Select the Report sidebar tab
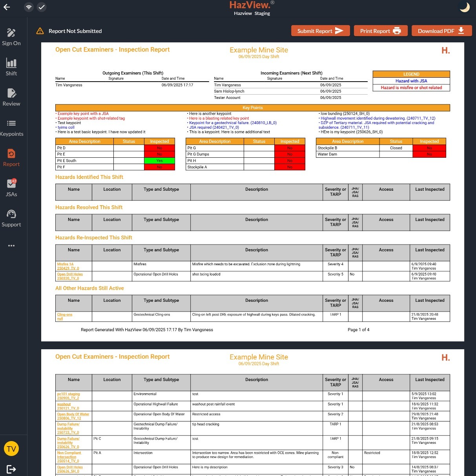 (x=11, y=158)
